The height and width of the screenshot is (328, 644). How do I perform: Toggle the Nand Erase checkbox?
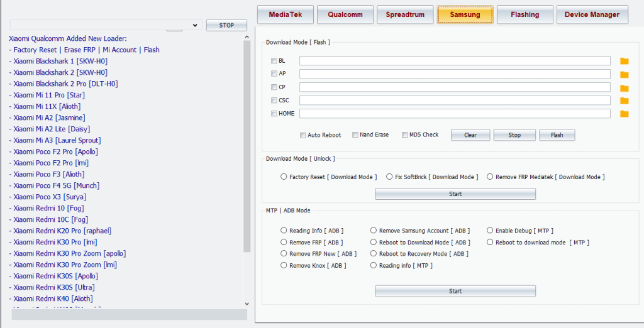coord(355,135)
